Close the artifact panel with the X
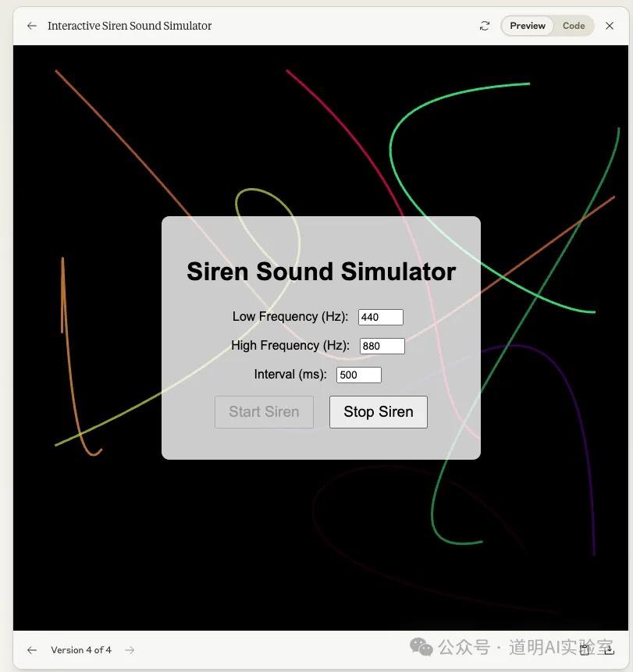Screen dimensions: 633x672 click(x=608, y=24)
